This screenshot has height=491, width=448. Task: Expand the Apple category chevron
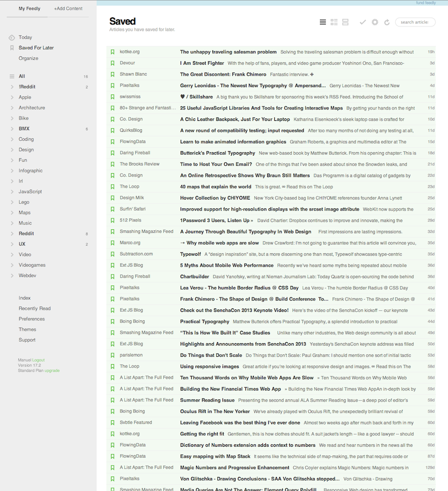point(12,98)
